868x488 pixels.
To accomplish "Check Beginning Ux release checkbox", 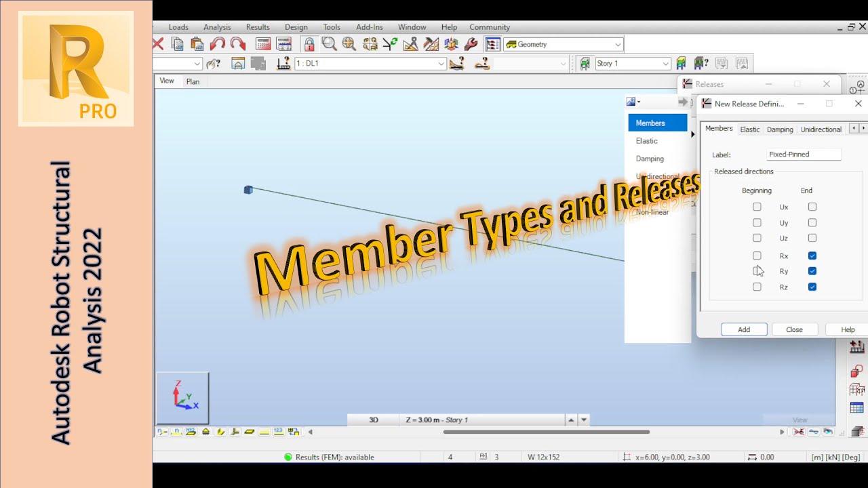I will (757, 207).
